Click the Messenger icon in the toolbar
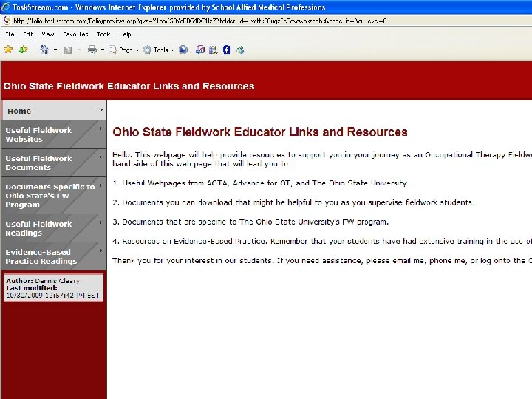This screenshot has height=399, width=532. (240, 50)
